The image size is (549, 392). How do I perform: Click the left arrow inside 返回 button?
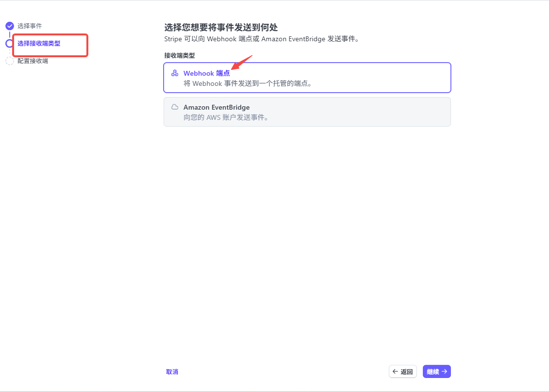click(396, 371)
